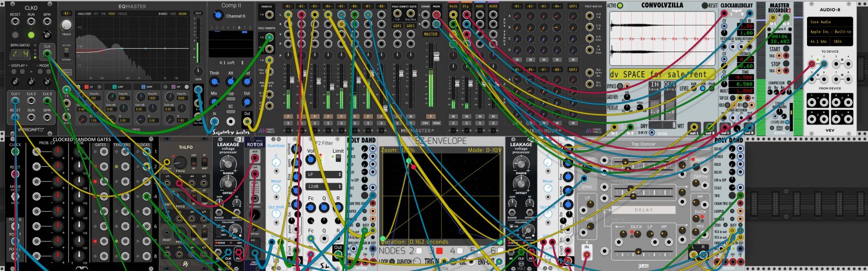868x271 pixels.
Task: Set EQMaster analyser to PRE
Action: (103, 14)
